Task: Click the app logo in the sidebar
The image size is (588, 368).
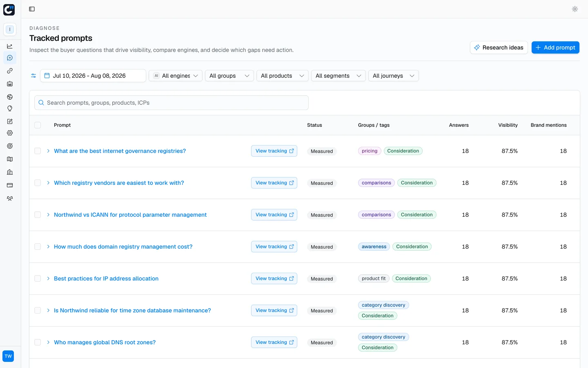Action: (9, 9)
